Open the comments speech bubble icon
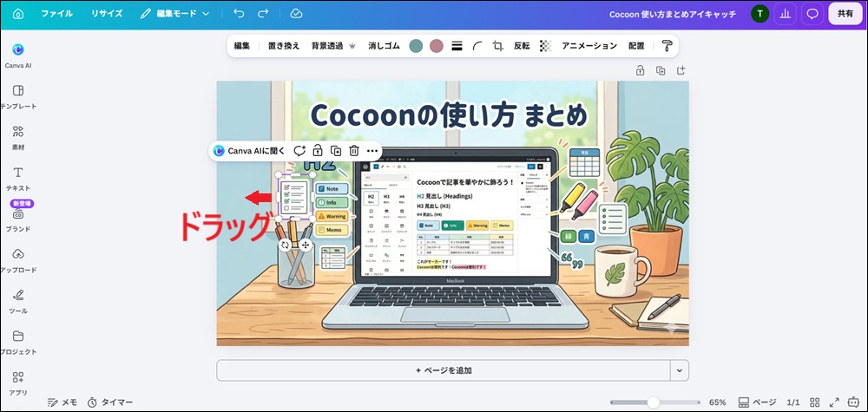Image resolution: width=868 pixels, height=412 pixels. pos(812,15)
